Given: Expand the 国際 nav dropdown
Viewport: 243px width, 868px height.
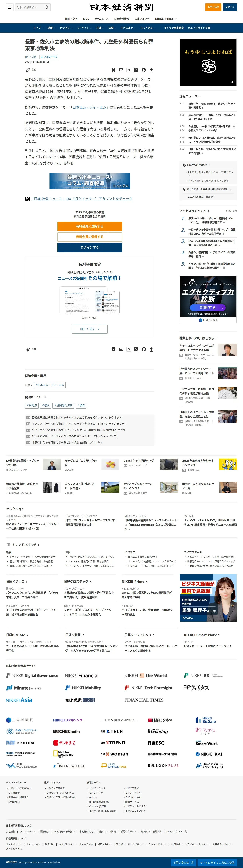Looking at the screenshot, I should tap(112, 28).
